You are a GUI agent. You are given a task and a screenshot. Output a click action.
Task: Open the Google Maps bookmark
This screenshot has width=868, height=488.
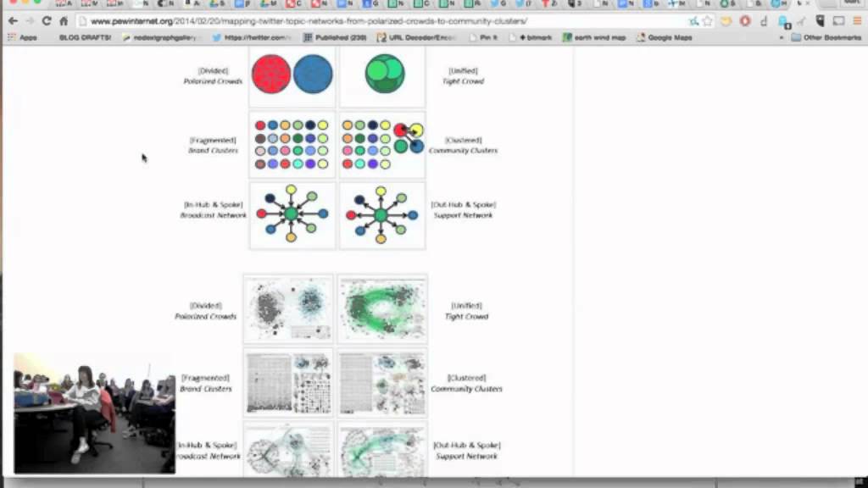pyautogui.click(x=665, y=37)
